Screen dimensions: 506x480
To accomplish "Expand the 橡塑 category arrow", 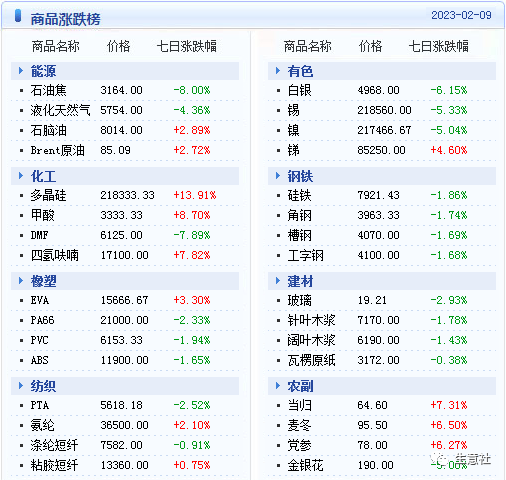I will click(x=21, y=281).
